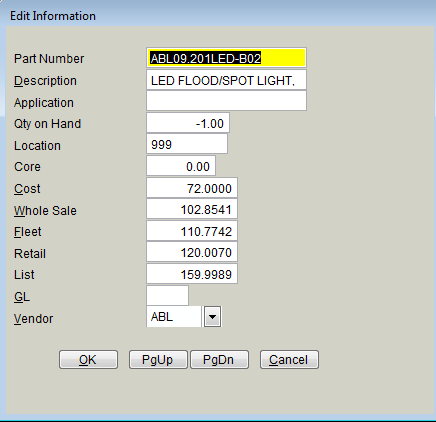Select the Part Number field
This screenshot has width=436, height=422.
tap(226, 58)
